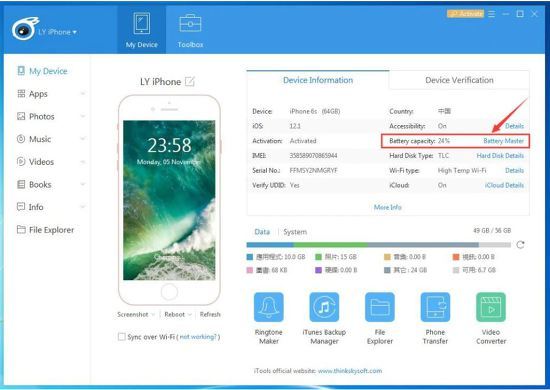Click the serial number FFMSY2NMGRYF
The width and height of the screenshot is (550, 390).
(313, 170)
